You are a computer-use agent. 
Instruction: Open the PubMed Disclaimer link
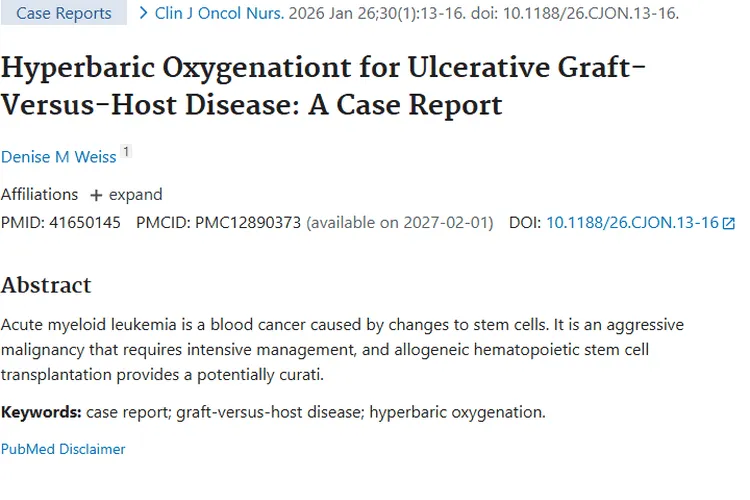[x=63, y=449]
